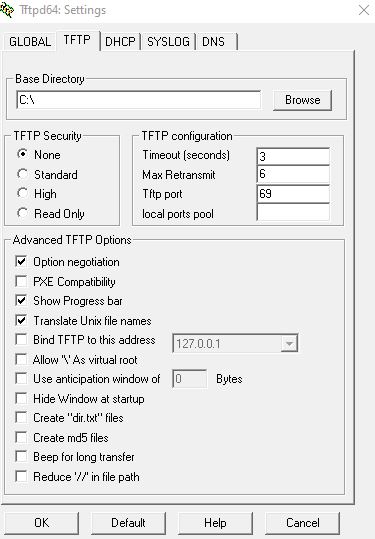375x539 pixels.
Task: Enable PXE Compatibility
Action: coord(21,282)
